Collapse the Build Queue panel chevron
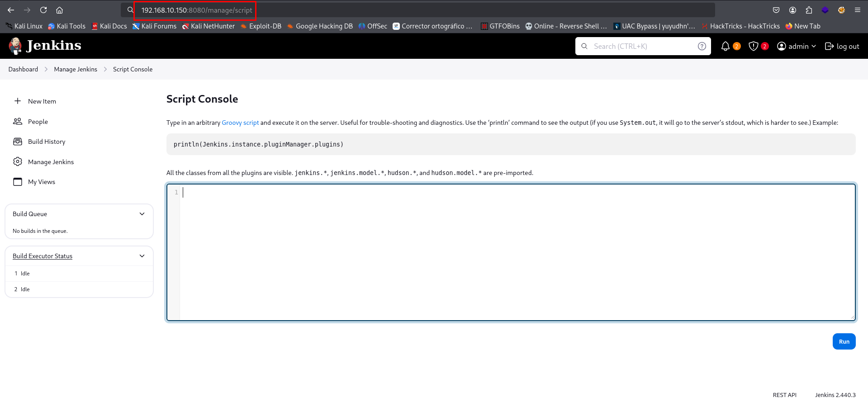The width and height of the screenshot is (868, 402). [x=142, y=214]
